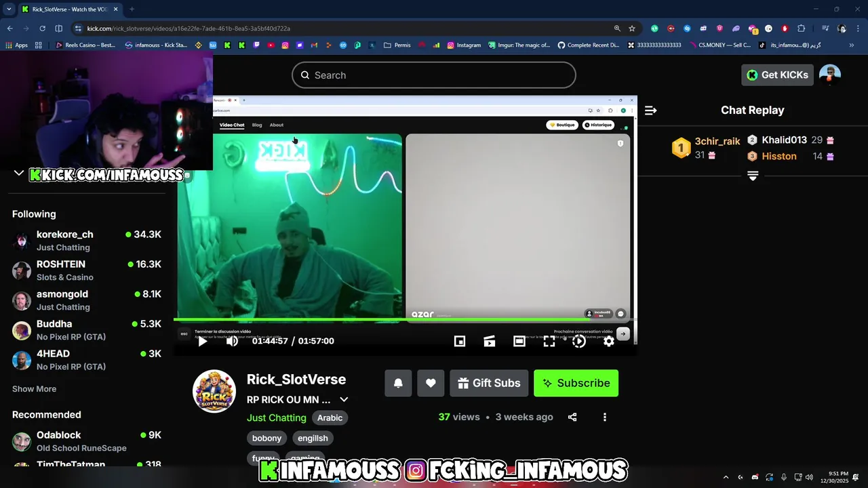Open the video player settings gear
868x488 pixels.
coord(609,341)
